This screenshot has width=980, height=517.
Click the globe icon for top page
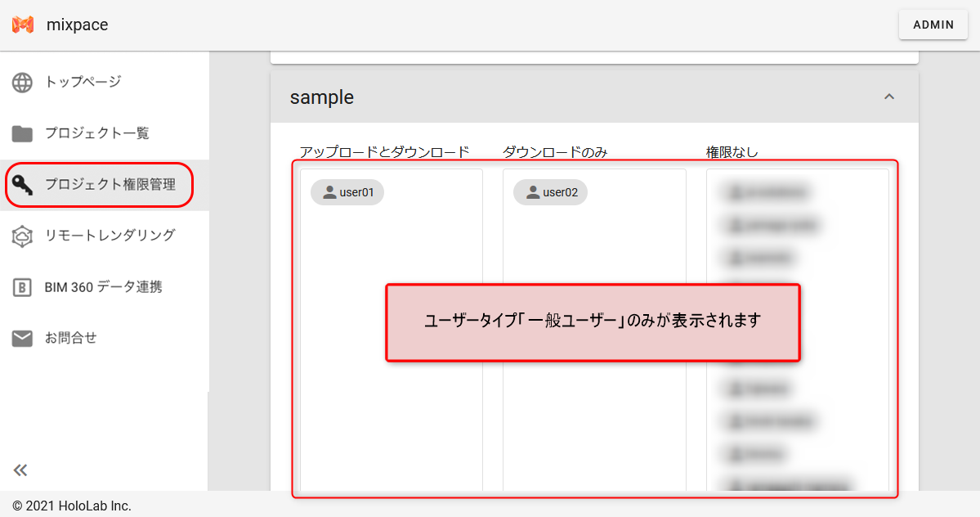(22, 82)
